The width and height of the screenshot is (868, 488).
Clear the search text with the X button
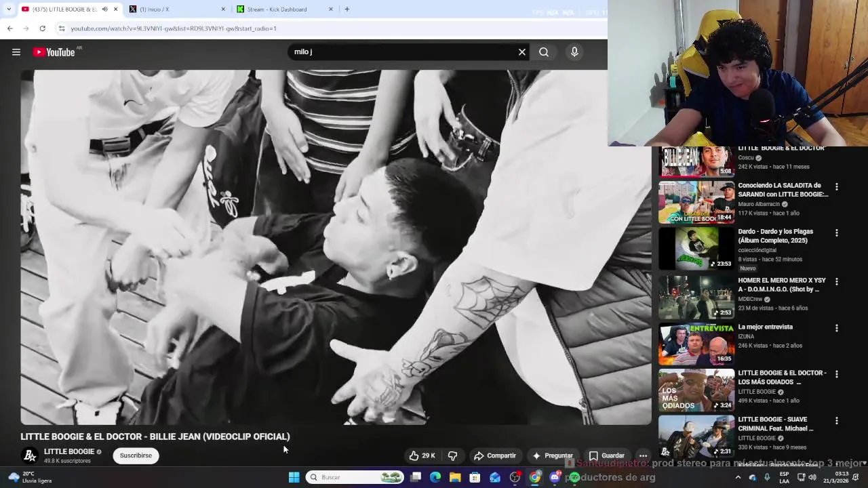click(x=522, y=52)
